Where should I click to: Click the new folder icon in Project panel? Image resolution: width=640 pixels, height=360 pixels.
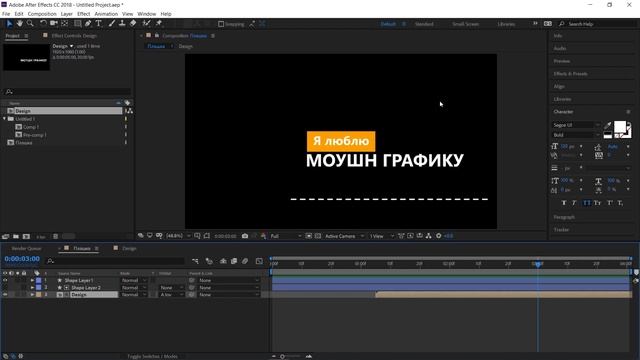[x=16, y=236]
